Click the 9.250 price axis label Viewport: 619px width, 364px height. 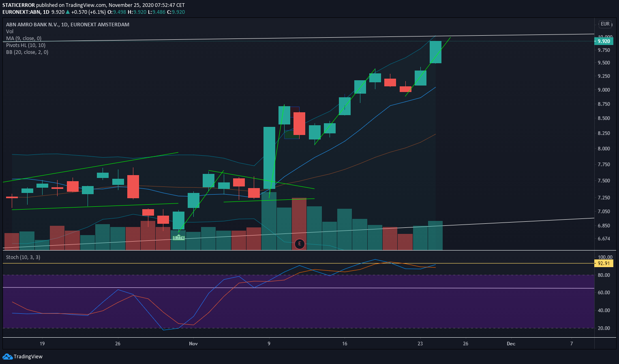(x=604, y=76)
